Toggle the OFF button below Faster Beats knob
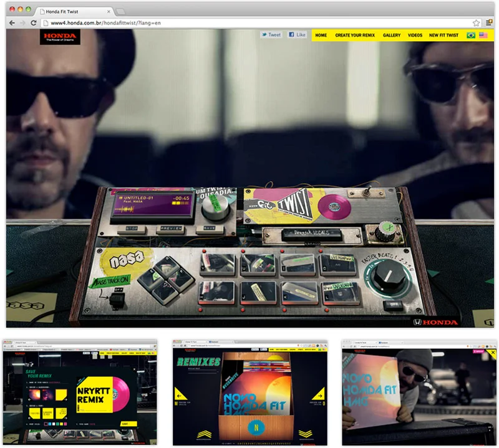This screenshot has height=448, width=499. [393, 305]
